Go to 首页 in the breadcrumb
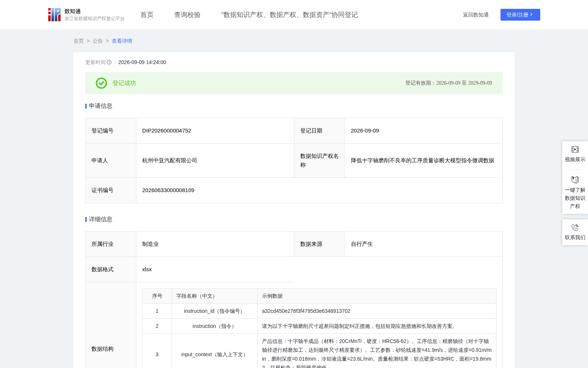The image size is (588, 368). pyautogui.click(x=79, y=41)
